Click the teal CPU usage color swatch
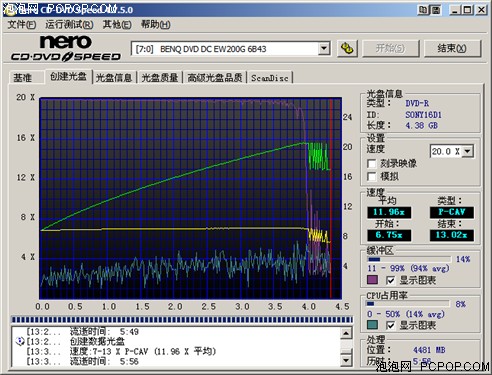Image resolution: width=492 pixels, height=375 pixels. pos(372,325)
